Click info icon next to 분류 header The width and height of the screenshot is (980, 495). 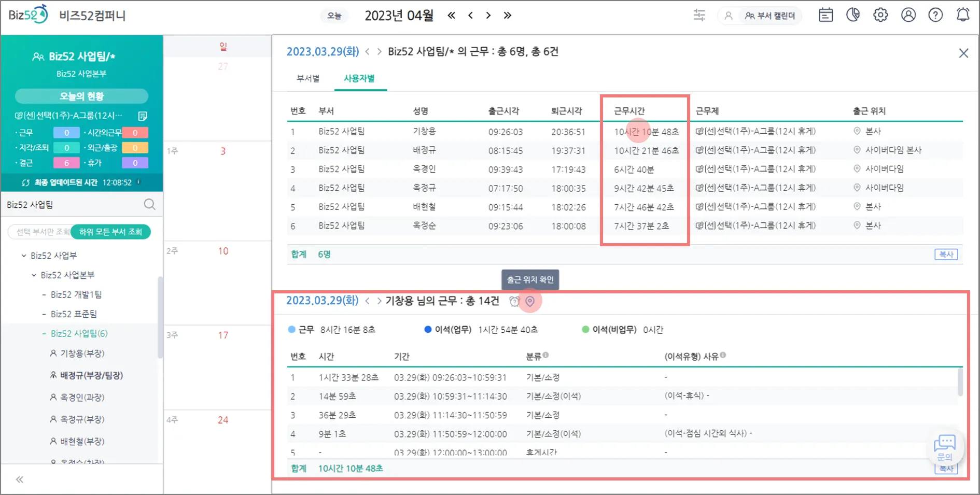pos(545,355)
